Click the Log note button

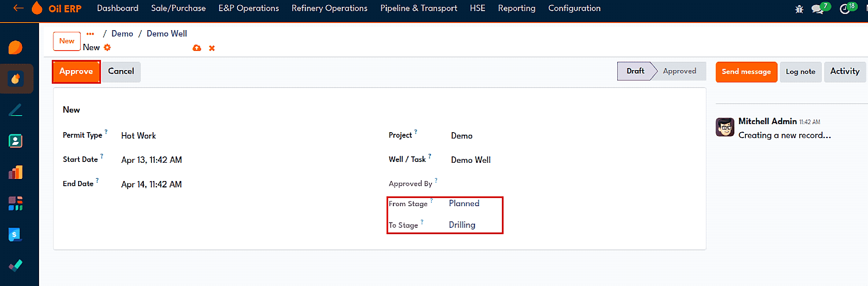pos(801,72)
